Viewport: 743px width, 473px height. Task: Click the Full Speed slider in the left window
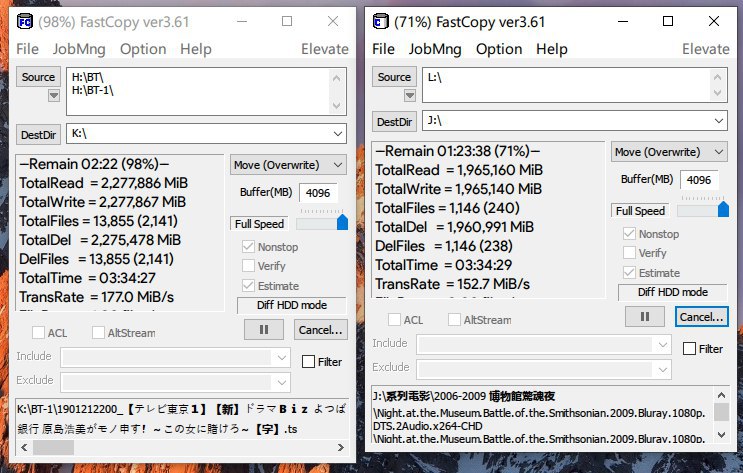pyautogui.click(x=320, y=223)
